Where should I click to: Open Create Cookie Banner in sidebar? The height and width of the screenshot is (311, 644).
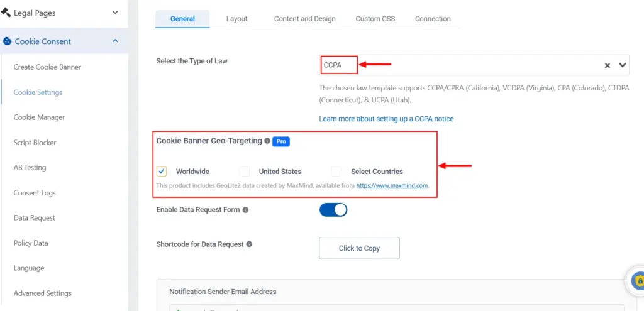tap(47, 67)
